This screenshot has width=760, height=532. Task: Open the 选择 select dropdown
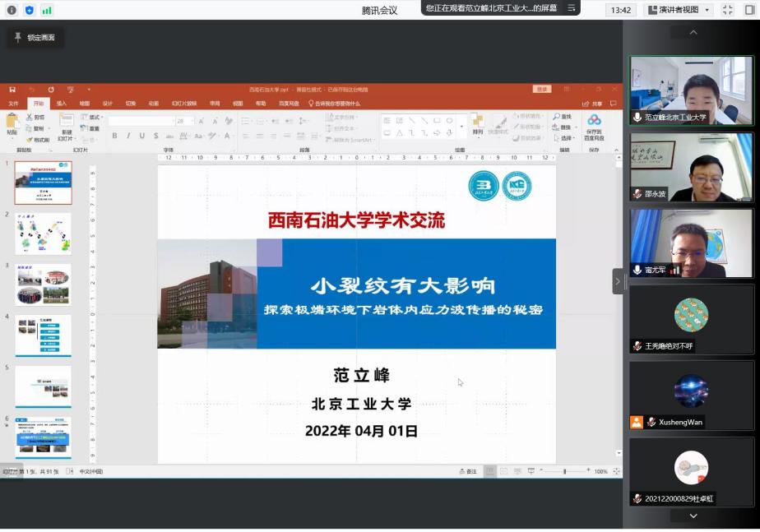tap(565, 139)
